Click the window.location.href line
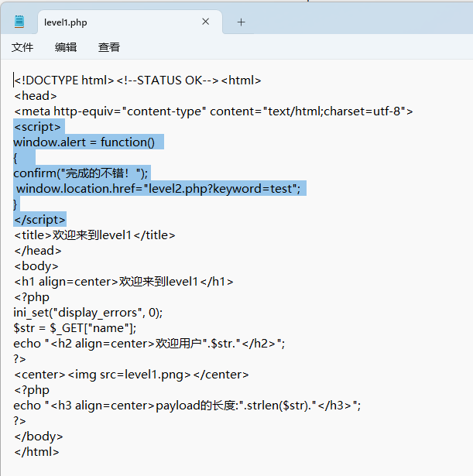The width and height of the screenshot is (473, 476). coord(158,189)
